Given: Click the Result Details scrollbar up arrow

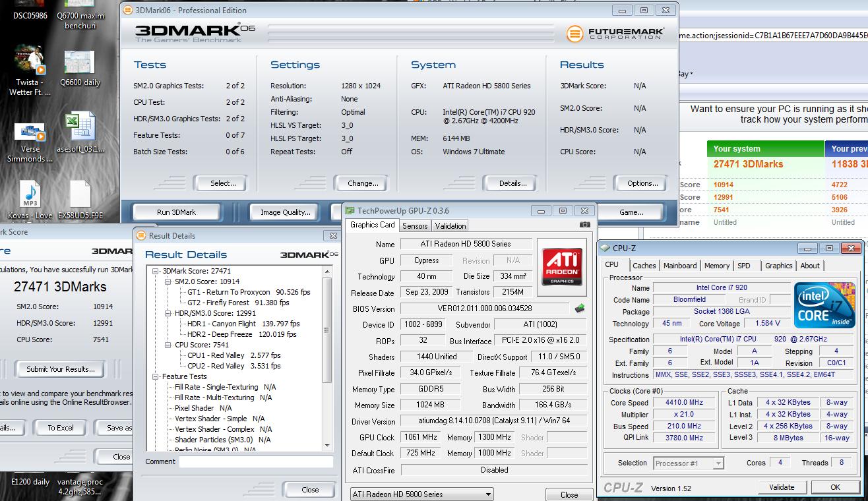Looking at the screenshot, I should tap(327, 271).
